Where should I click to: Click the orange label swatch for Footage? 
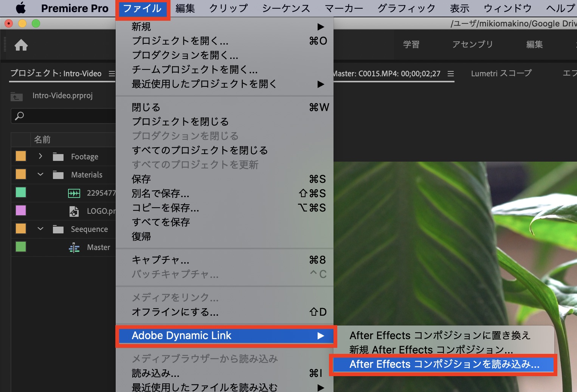pos(21,156)
